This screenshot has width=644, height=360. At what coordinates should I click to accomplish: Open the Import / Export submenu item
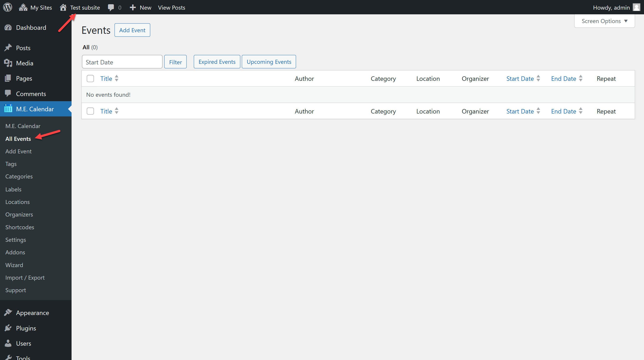(x=25, y=277)
